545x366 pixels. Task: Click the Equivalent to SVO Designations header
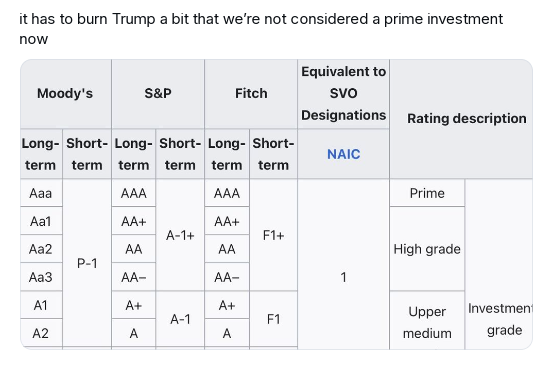pos(343,93)
